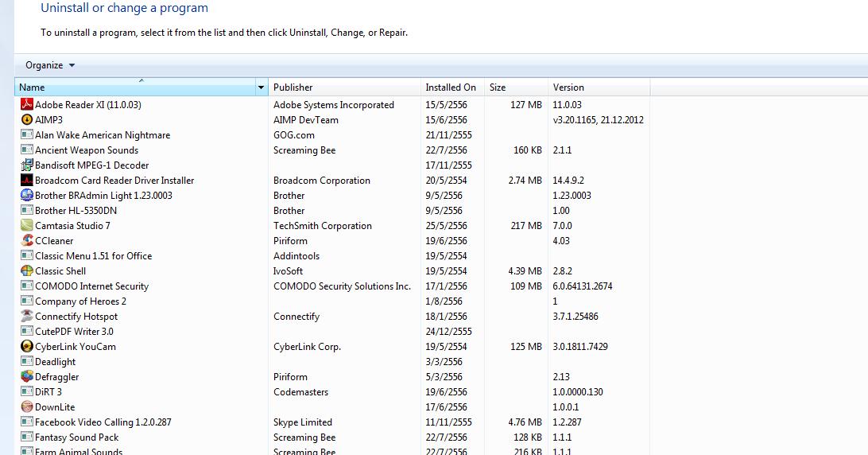Viewport: 868px width, 455px height.
Task: Click version 3.0.1811.7429
Action: [x=580, y=346]
